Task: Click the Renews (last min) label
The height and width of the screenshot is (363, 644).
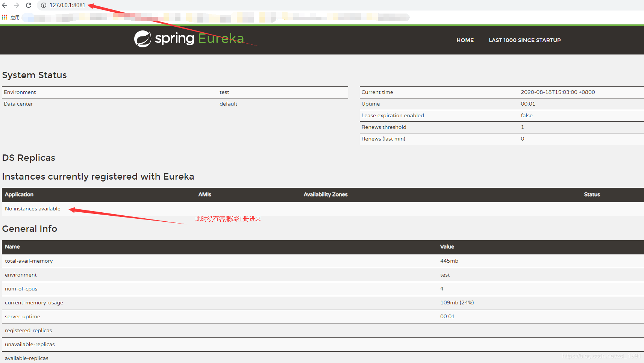Action: [383, 139]
